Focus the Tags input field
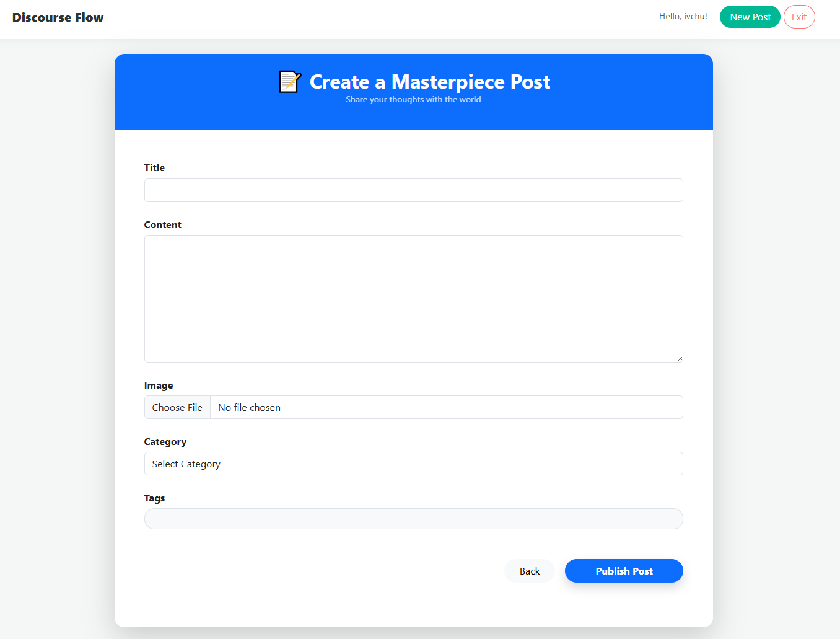This screenshot has height=639, width=840. coord(413,519)
